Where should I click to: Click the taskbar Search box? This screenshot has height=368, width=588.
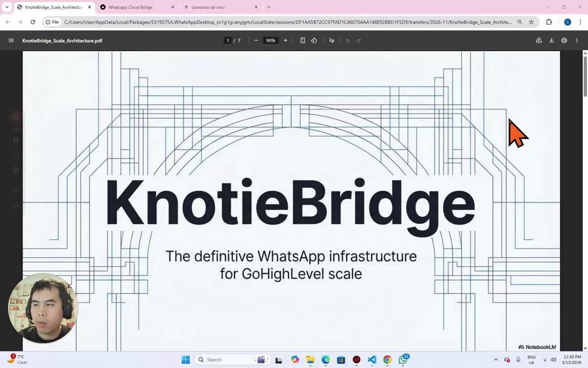[232, 360]
